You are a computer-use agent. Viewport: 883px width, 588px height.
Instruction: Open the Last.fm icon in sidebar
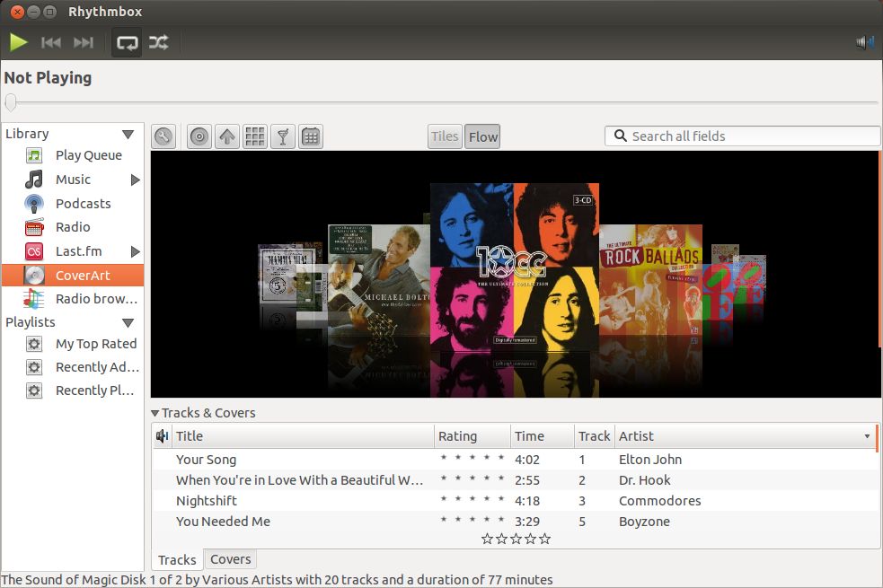pos(34,251)
